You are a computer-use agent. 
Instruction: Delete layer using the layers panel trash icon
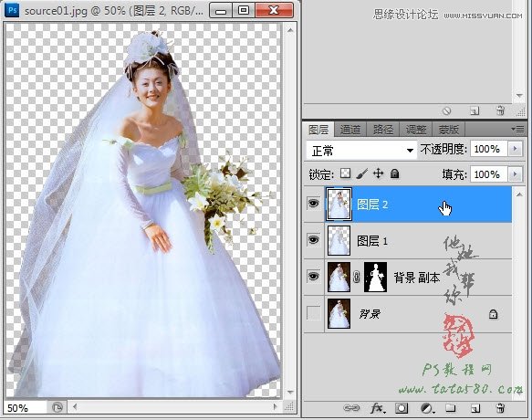(500, 407)
